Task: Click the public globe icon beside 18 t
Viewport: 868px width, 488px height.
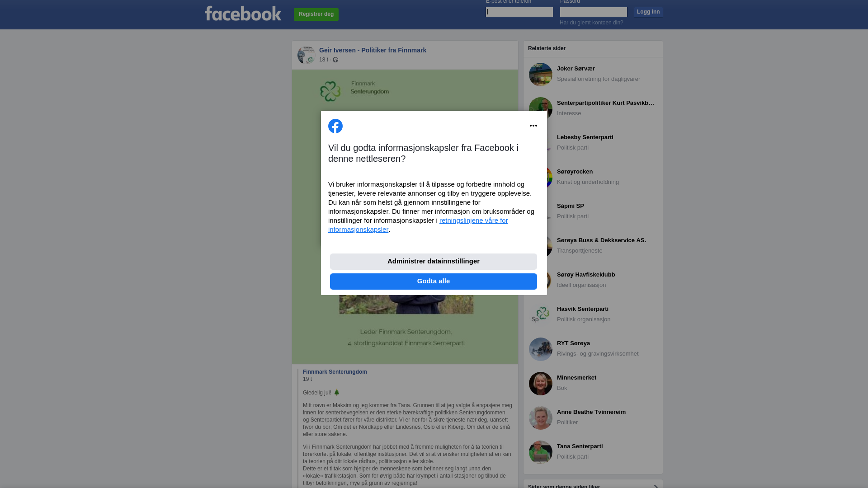Action: click(335, 60)
